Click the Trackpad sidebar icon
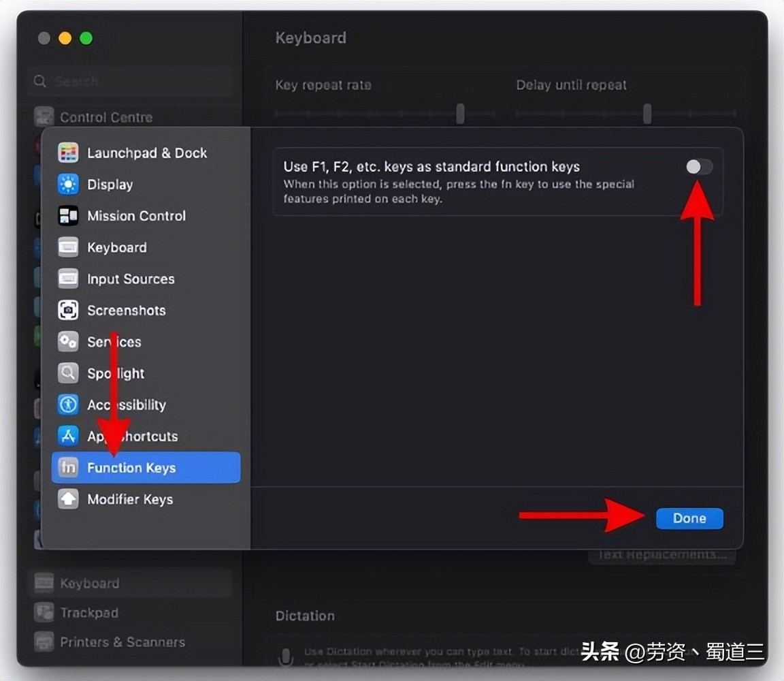This screenshot has height=681, width=784. pos(44,612)
